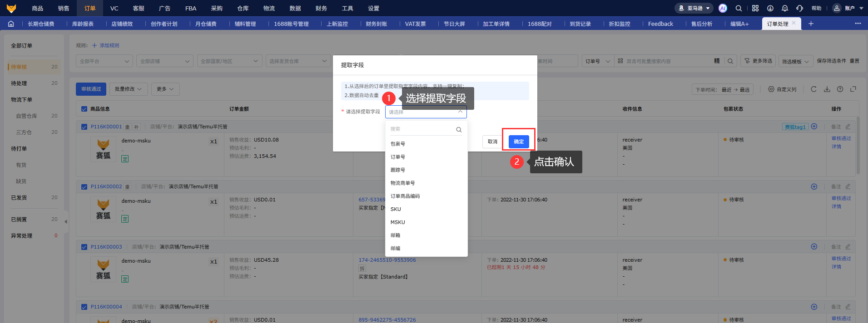Uncheck the checkbox for order P116K00001
The height and width of the screenshot is (323, 868).
84,127
